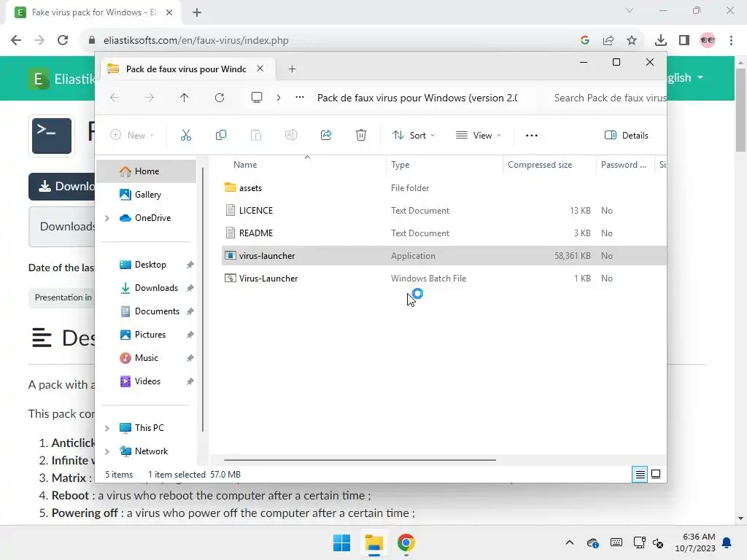Image resolution: width=747 pixels, height=560 pixels.
Task: Click the Chrome share page icon
Action: pos(608,41)
